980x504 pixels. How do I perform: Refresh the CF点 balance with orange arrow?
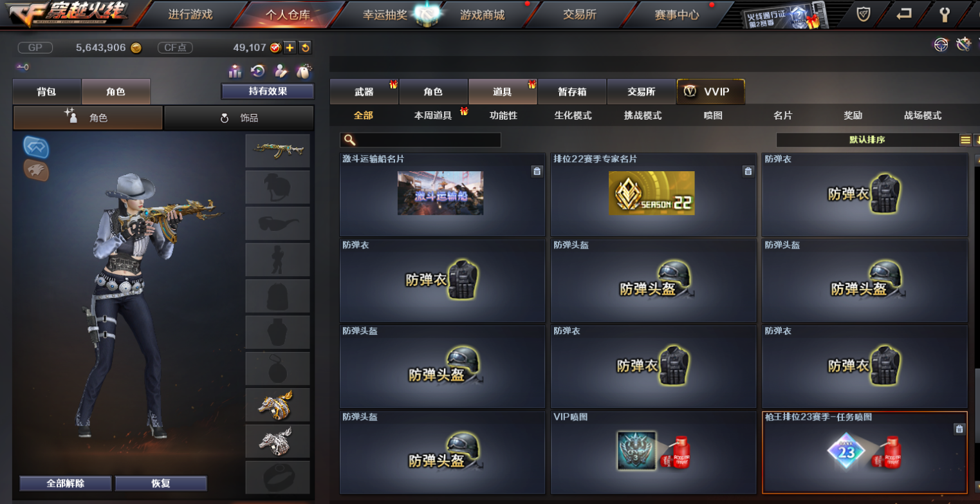306,48
